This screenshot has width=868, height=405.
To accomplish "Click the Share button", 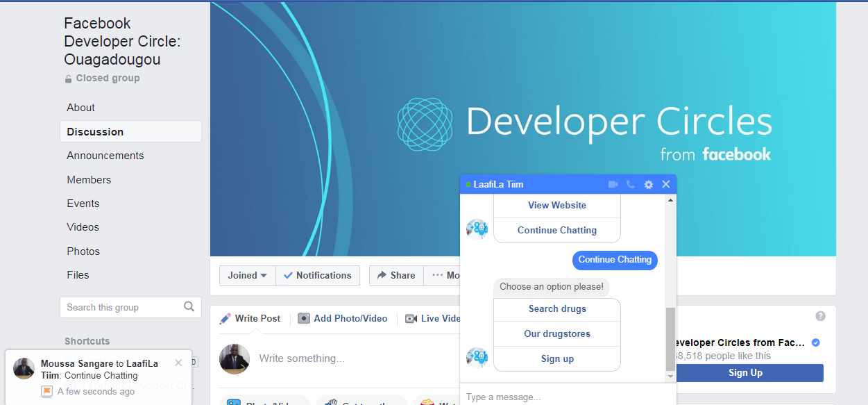I will coord(396,275).
